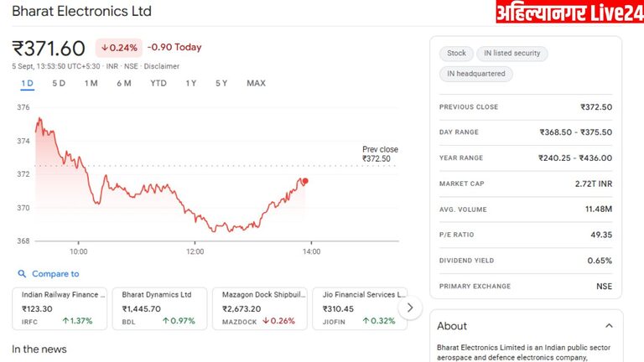The height and width of the screenshot is (362, 644).
Task: Select the 1Y time range tab
Action: [x=191, y=83]
